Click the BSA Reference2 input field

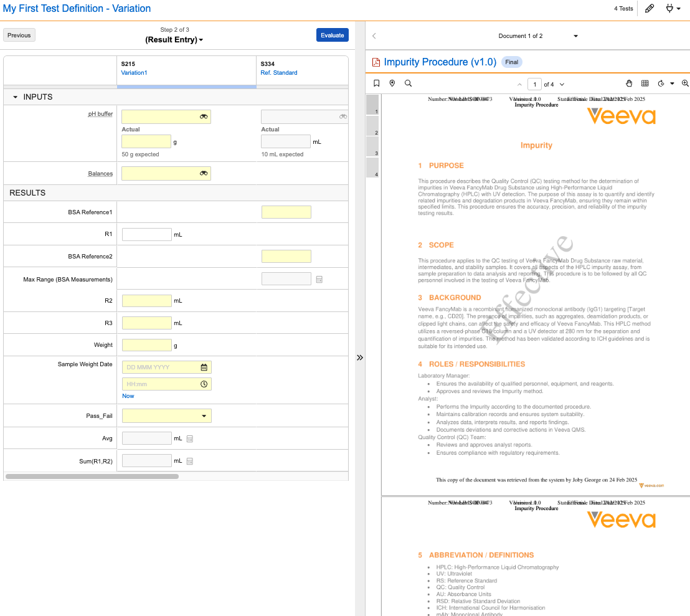coord(286,256)
